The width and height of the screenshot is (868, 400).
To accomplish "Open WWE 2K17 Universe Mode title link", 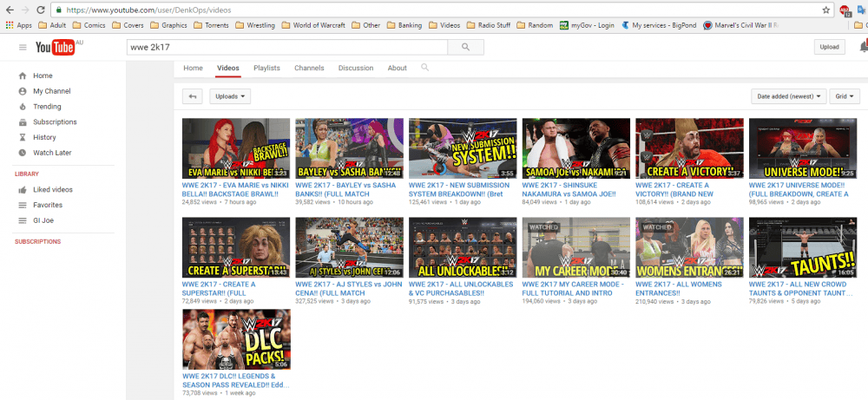I will coord(799,190).
